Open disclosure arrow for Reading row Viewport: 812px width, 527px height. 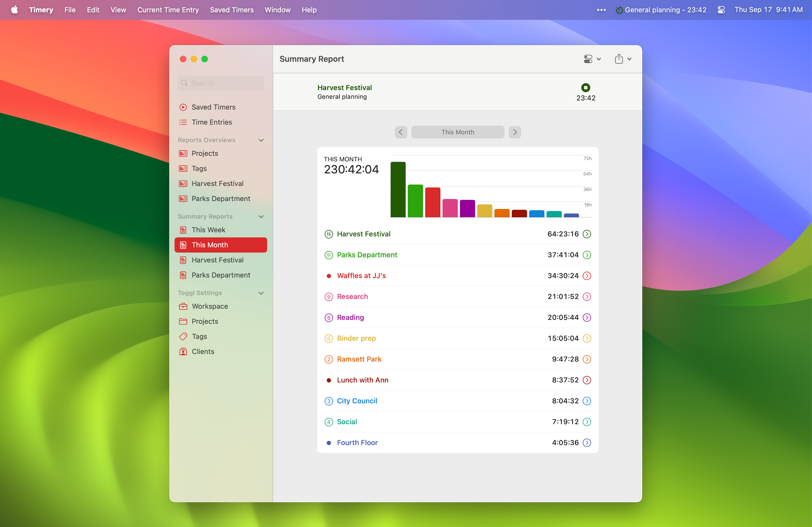pyautogui.click(x=587, y=317)
